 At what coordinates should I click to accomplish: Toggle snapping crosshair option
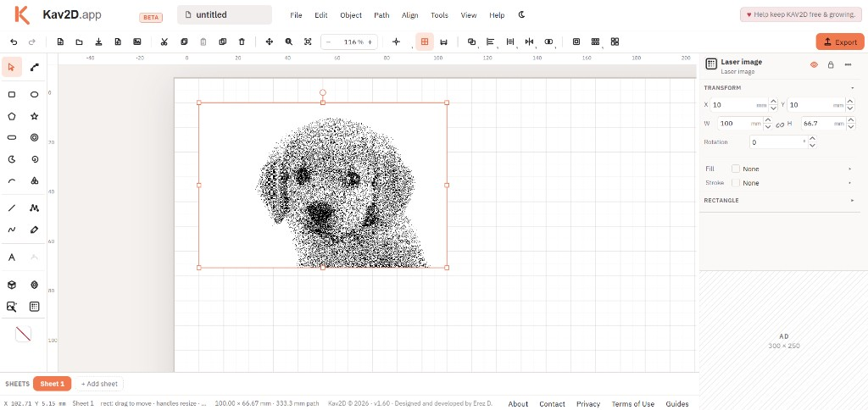396,42
